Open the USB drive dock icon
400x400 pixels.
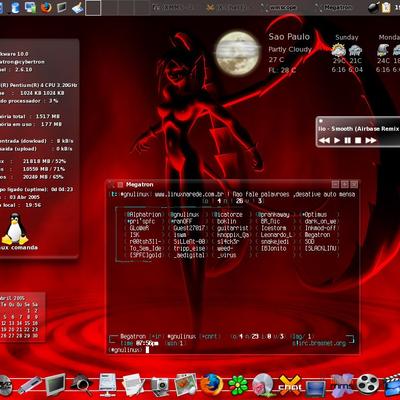click(30, 385)
